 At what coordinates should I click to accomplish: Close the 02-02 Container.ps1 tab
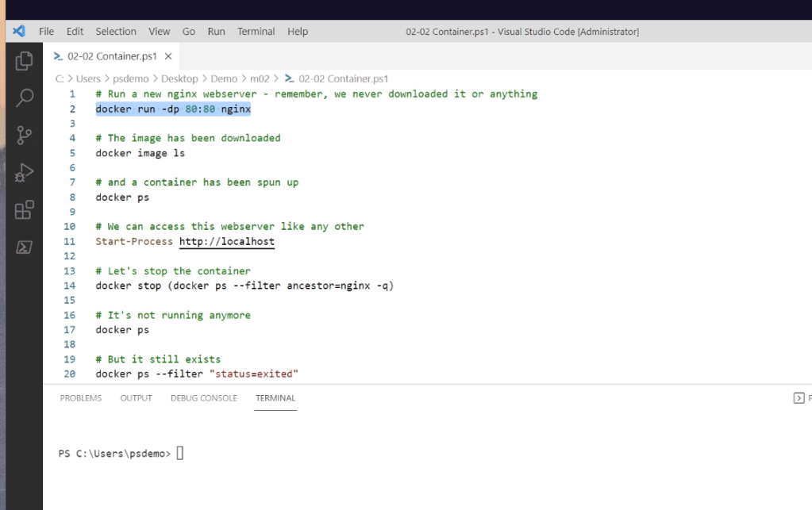168,56
